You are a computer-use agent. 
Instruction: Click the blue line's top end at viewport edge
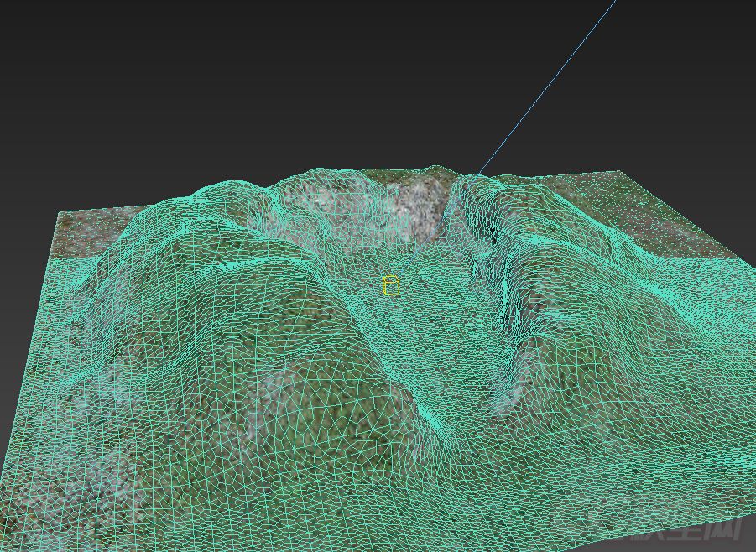614,3
